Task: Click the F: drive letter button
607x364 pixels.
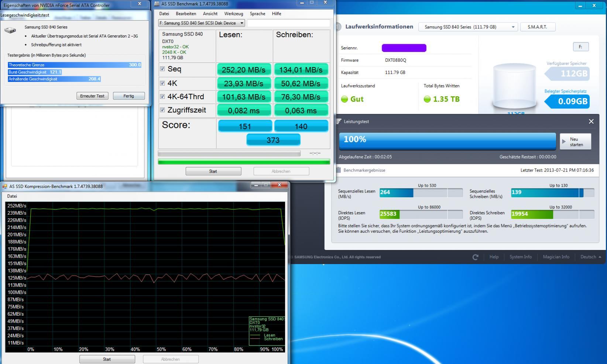Action: [581, 47]
